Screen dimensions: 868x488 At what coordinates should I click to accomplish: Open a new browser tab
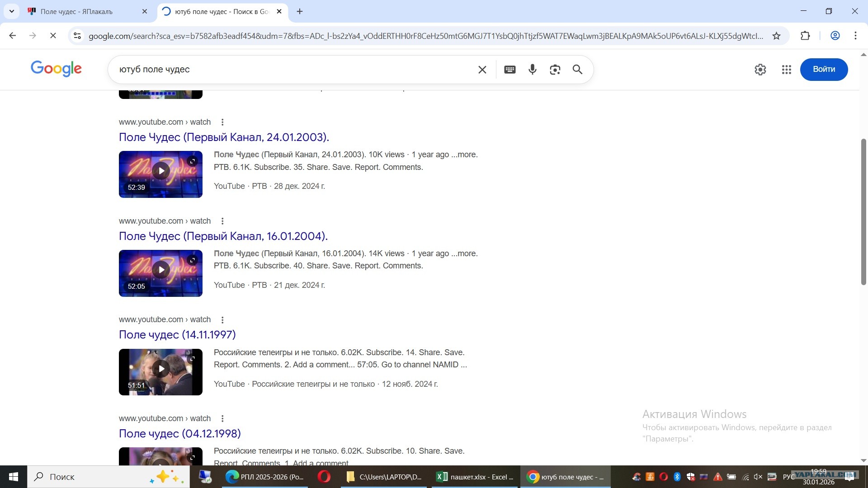pos(300,11)
